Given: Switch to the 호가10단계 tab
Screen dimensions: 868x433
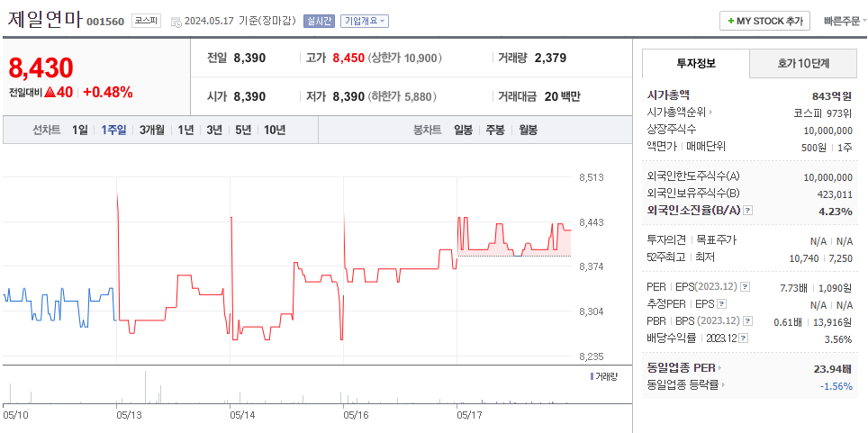Looking at the screenshot, I should pos(802,63).
